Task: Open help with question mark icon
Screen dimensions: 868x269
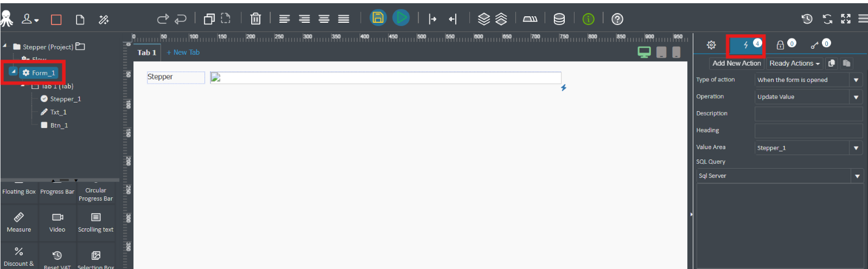Action: [617, 19]
